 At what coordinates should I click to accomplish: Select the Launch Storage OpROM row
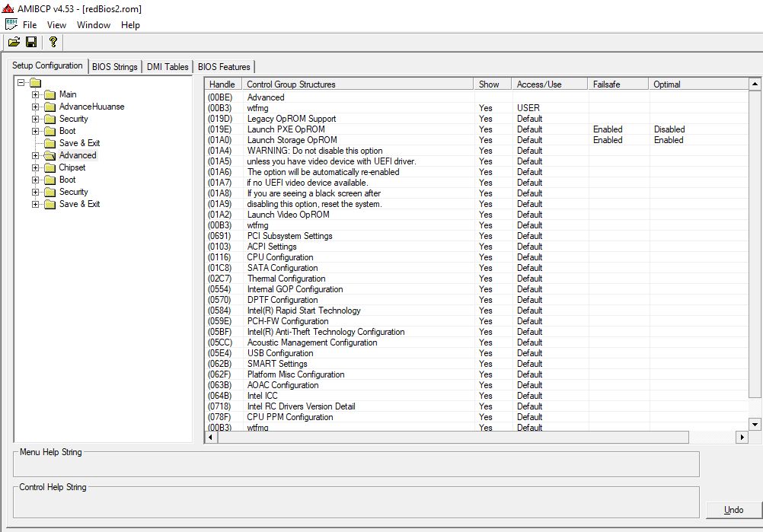pyautogui.click(x=477, y=140)
